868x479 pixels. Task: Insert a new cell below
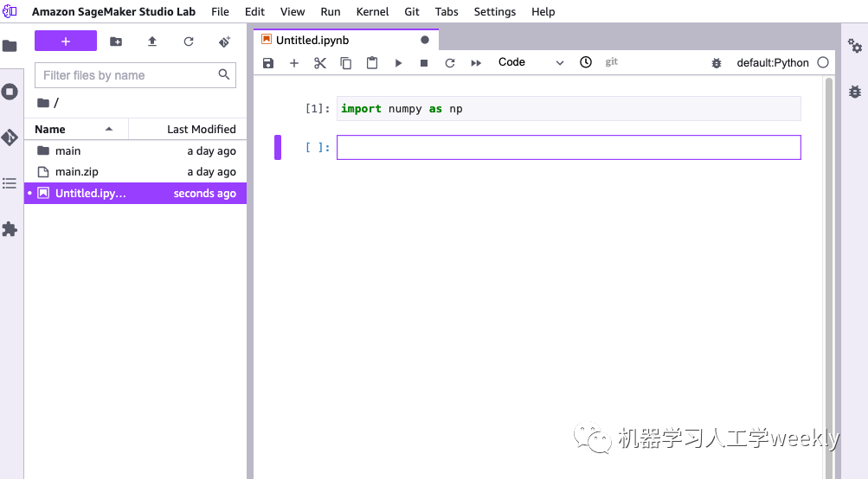click(294, 63)
